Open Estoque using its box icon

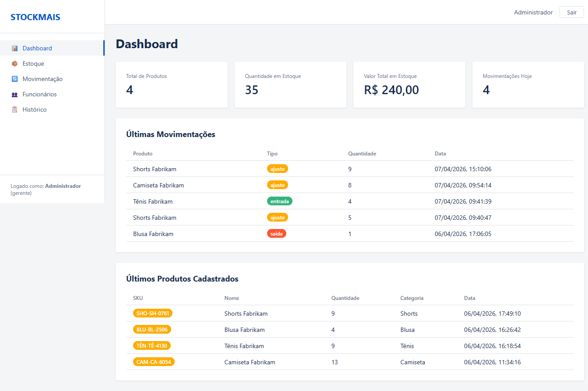[x=14, y=63]
